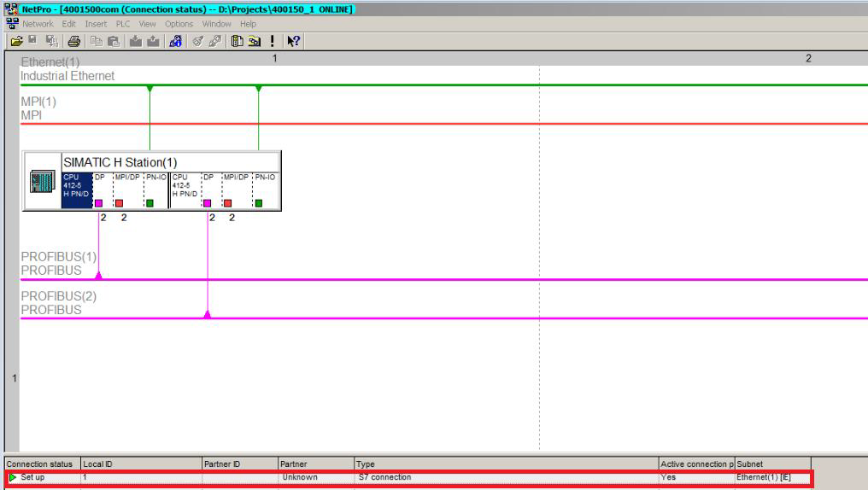The height and width of the screenshot is (490, 868).
Task: Open the Help menu
Action: [248, 24]
